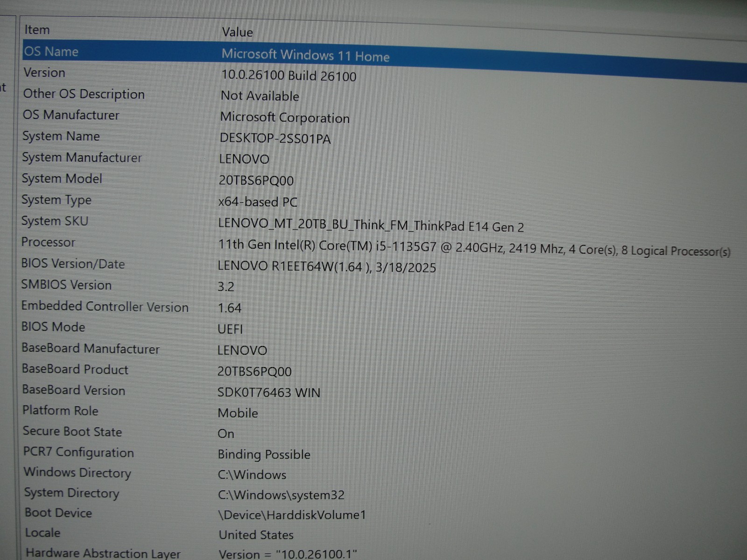Screen dimensions: 747x560
Task: Select the BaseBoard Product row
Action: pyautogui.click(x=75, y=369)
